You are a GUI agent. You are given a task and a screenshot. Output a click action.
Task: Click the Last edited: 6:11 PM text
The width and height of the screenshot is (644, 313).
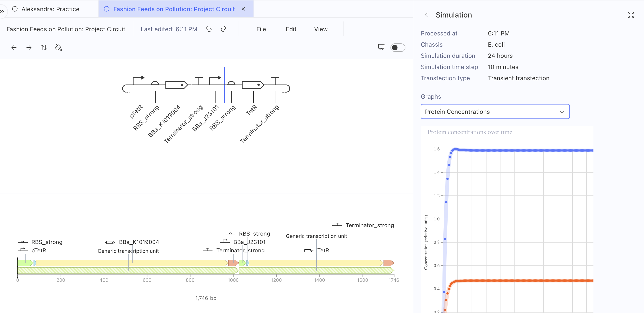(169, 29)
